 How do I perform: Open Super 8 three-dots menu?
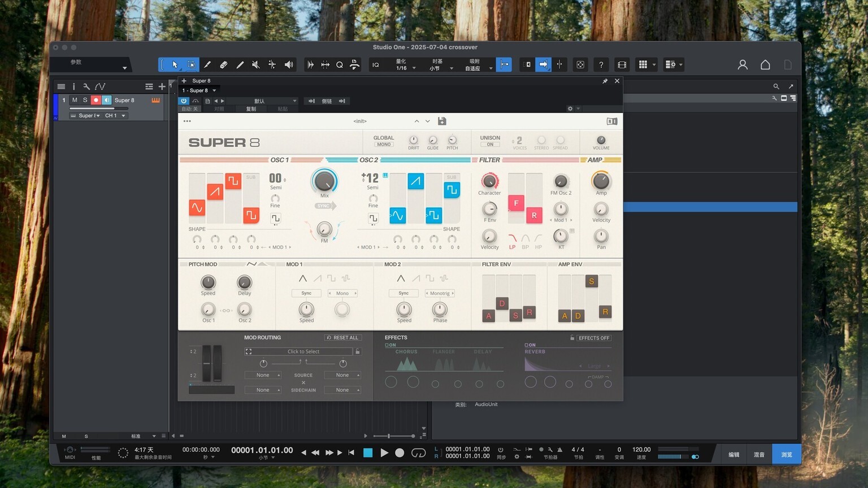pos(187,121)
